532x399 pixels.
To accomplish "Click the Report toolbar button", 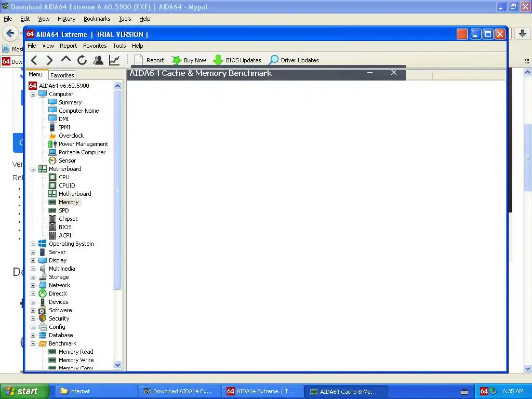I will click(149, 60).
